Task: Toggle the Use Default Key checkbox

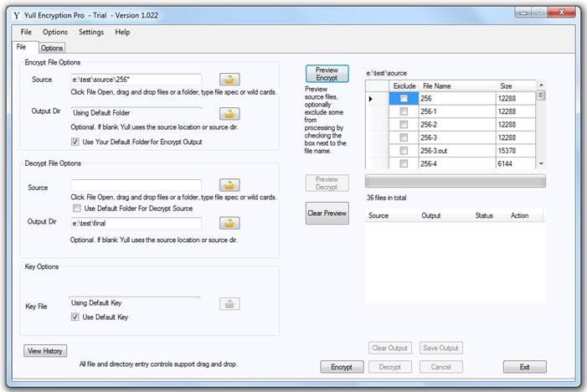Action: 76,317
